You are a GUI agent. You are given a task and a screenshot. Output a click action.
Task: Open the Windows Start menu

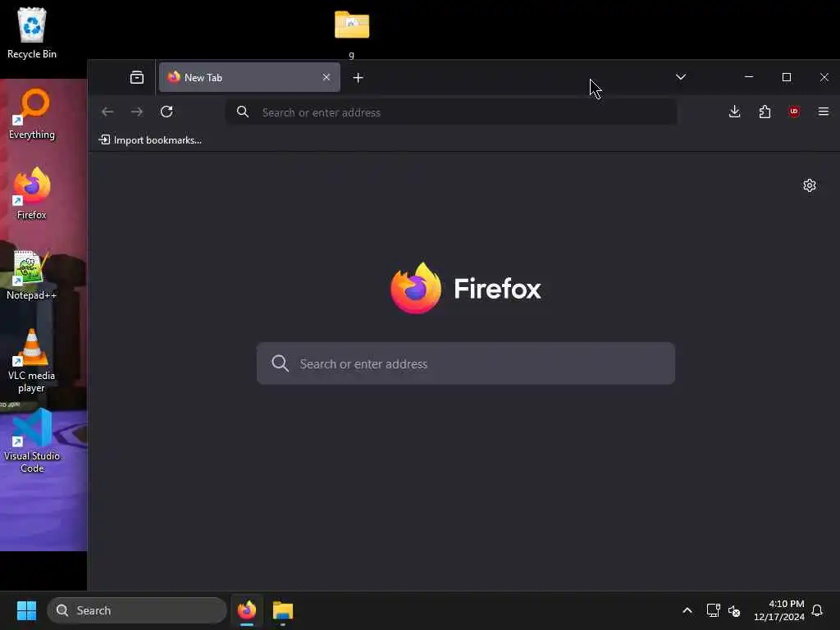point(26,610)
